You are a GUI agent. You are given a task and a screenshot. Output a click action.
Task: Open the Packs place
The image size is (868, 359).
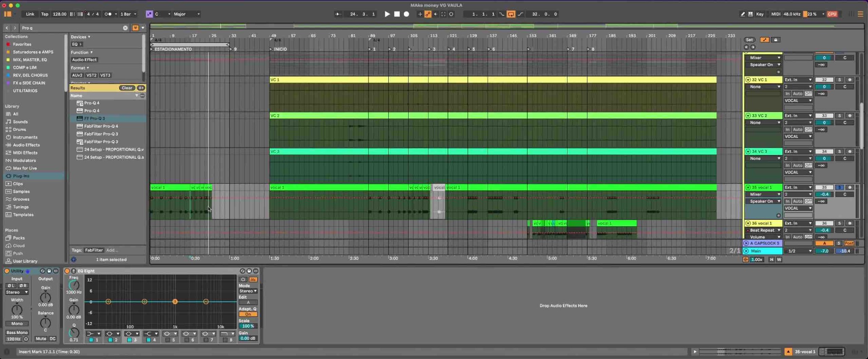point(19,238)
